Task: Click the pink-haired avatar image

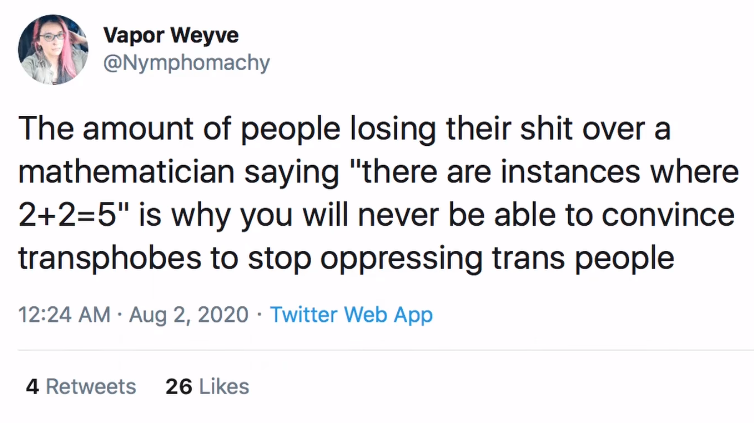Action: click(53, 50)
